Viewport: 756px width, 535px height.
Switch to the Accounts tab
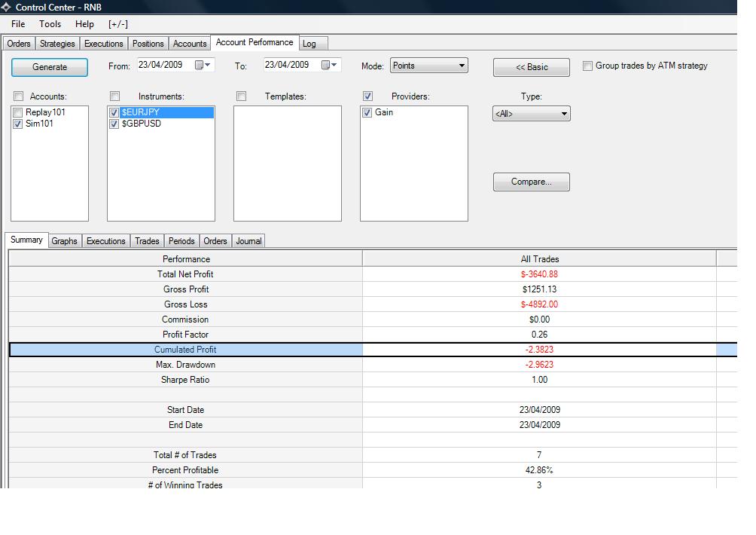point(190,44)
